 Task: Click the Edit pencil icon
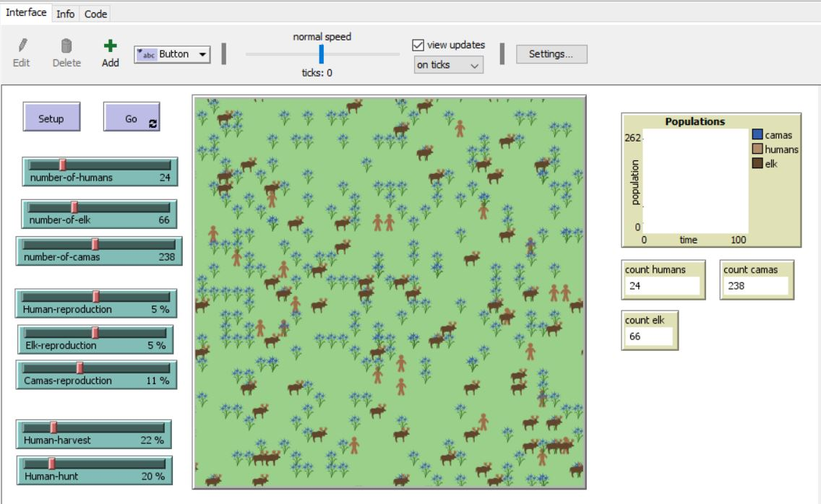(21, 46)
